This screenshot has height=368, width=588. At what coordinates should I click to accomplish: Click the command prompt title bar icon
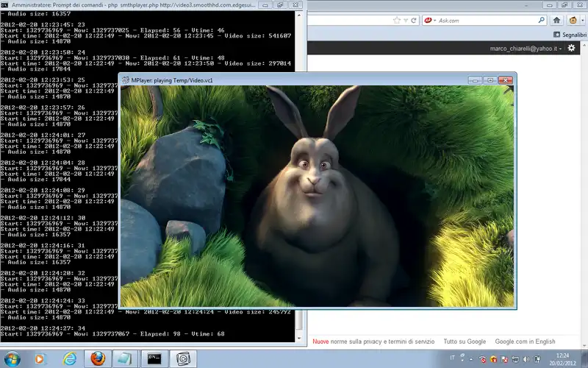click(x=4, y=5)
